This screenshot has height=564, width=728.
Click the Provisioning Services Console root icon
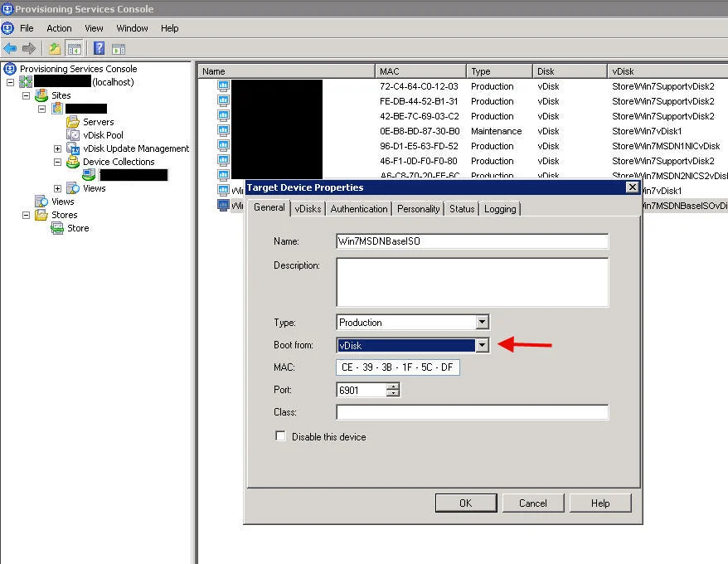pyautogui.click(x=10, y=69)
